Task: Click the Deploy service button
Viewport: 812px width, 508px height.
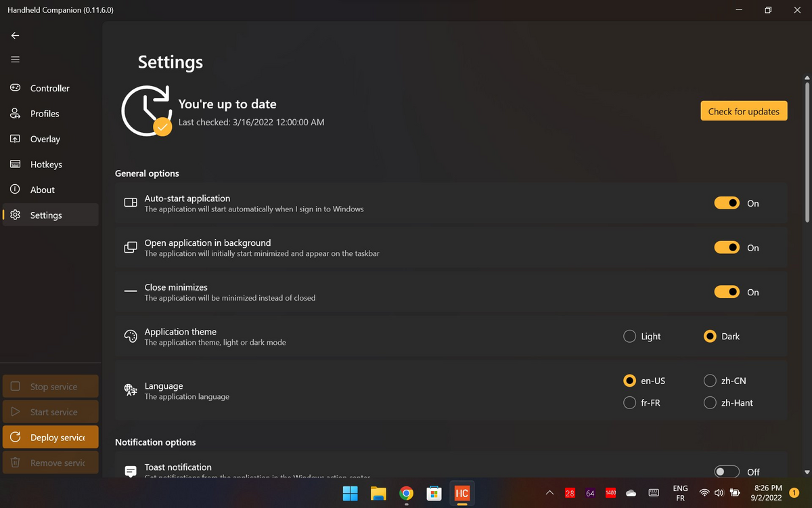Action: pos(51,438)
